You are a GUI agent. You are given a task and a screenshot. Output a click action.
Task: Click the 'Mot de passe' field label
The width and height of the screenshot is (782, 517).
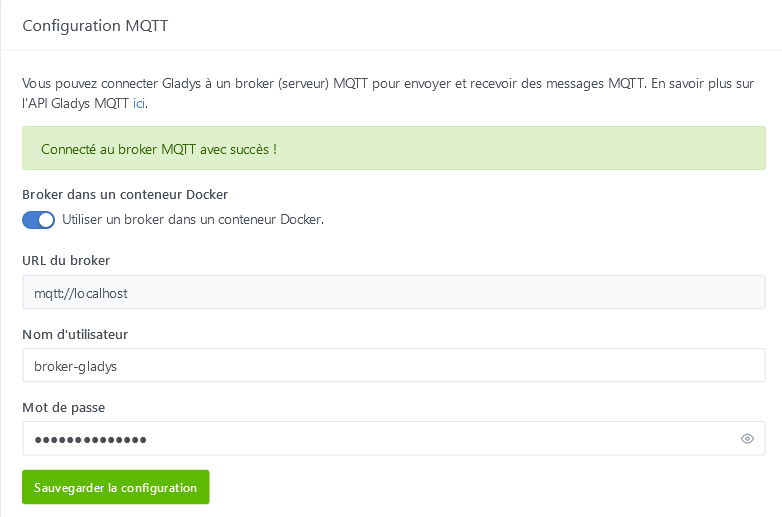pos(63,407)
